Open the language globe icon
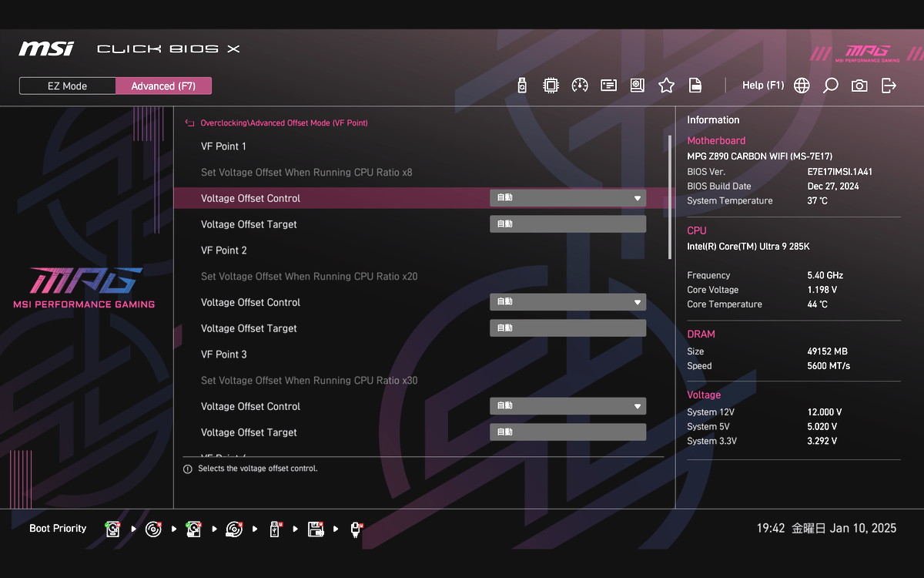The width and height of the screenshot is (924, 578). pyautogui.click(x=802, y=86)
